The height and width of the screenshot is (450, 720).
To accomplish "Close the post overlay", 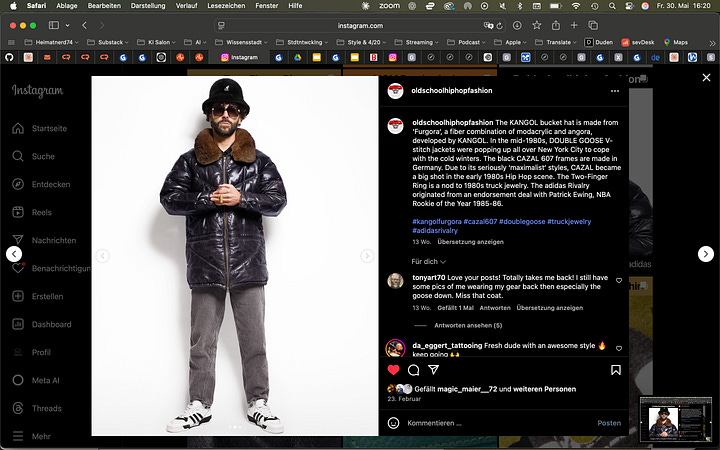I will [x=706, y=78].
